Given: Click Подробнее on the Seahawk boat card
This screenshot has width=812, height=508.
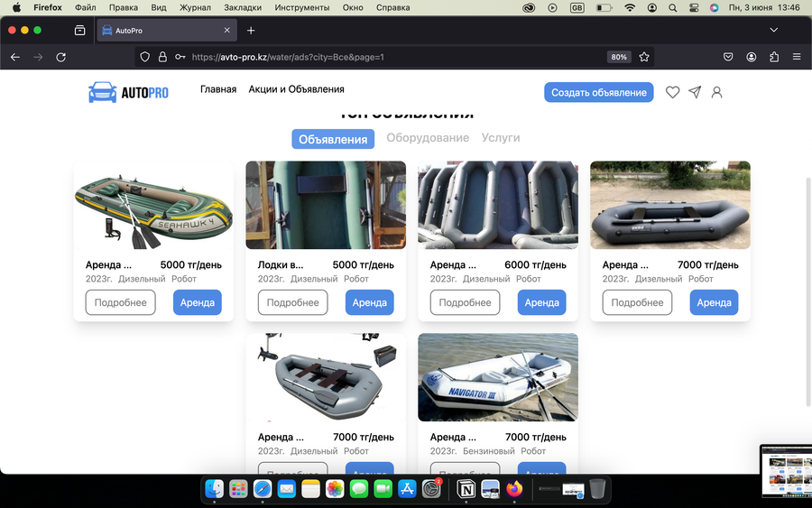Looking at the screenshot, I should coord(121,302).
